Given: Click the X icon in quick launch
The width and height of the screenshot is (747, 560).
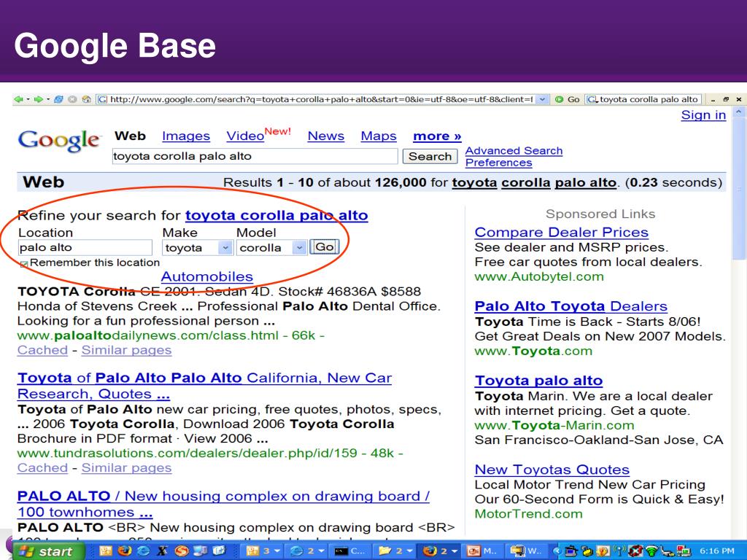Looking at the screenshot, I should pyautogui.click(x=162, y=551).
